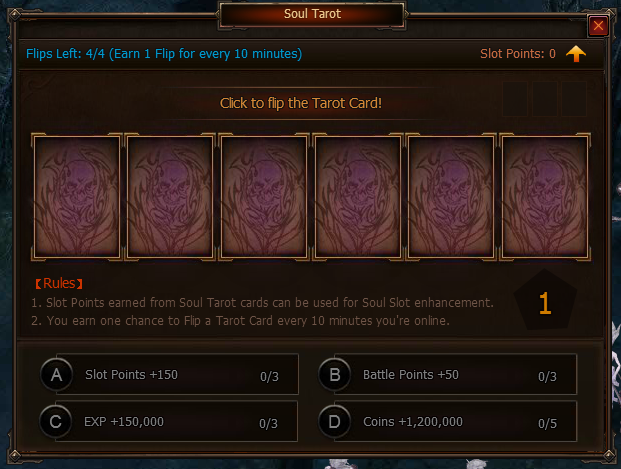
Task: Close the Soul Tarot window
Action: (598, 26)
